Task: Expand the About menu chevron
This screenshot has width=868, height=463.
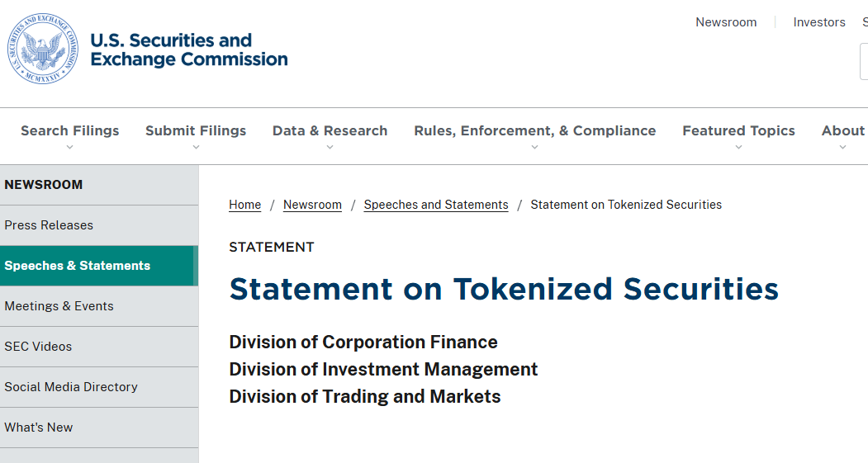Action: click(x=842, y=148)
